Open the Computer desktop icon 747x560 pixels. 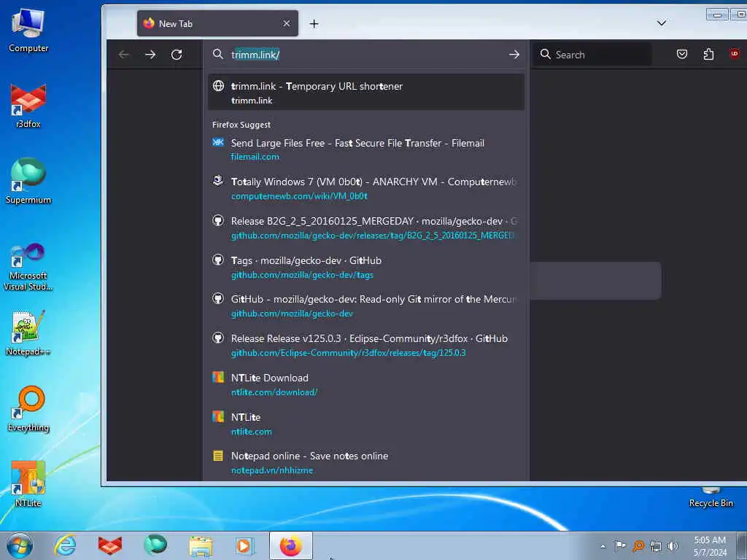pyautogui.click(x=28, y=31)
